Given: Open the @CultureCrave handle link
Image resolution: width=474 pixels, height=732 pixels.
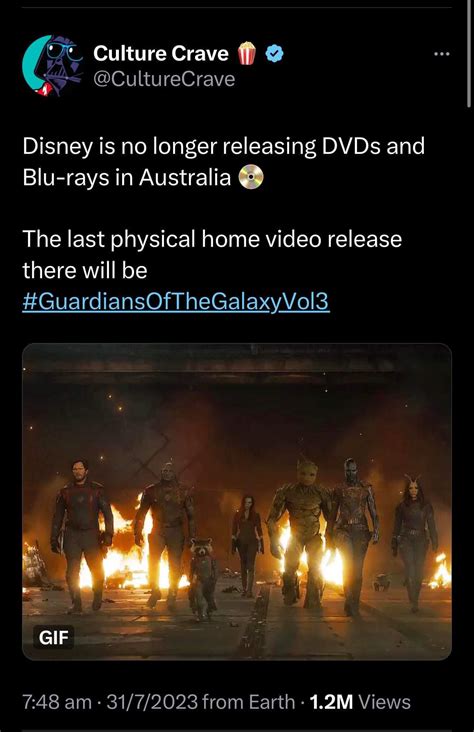Looking at the screenshot, I should [x=164, y=79].
